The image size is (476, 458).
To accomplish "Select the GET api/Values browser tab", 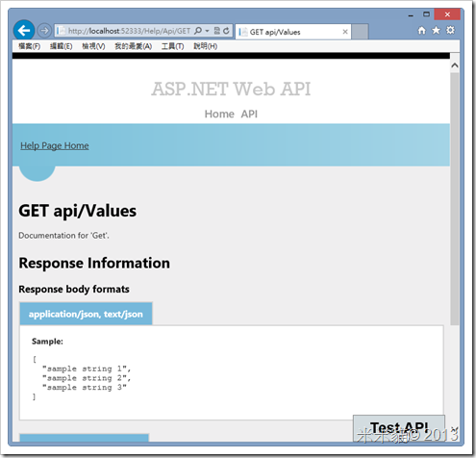I will coord(293,32).
